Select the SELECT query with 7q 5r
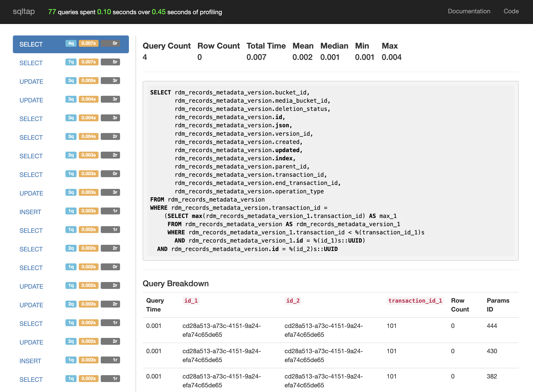 (x=71, y=63)
